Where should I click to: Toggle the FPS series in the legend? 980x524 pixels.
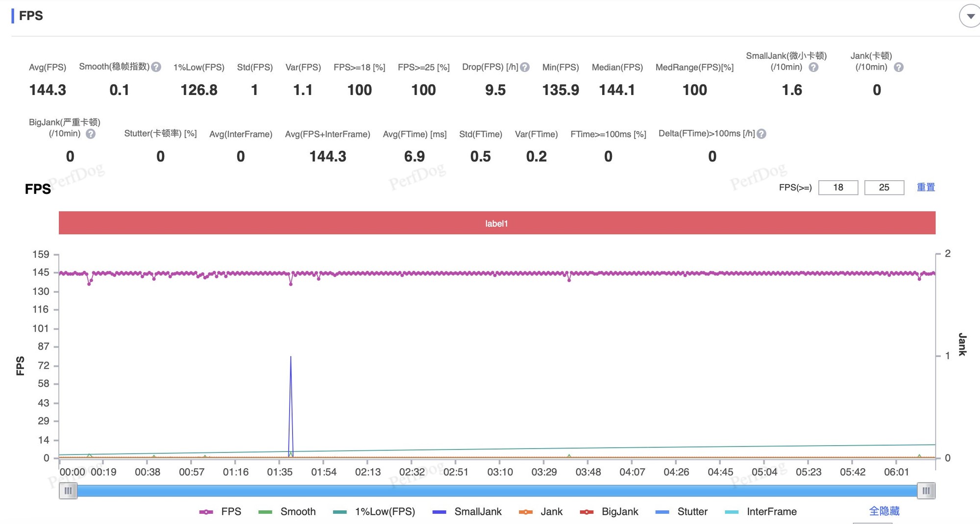pos(220,512)
